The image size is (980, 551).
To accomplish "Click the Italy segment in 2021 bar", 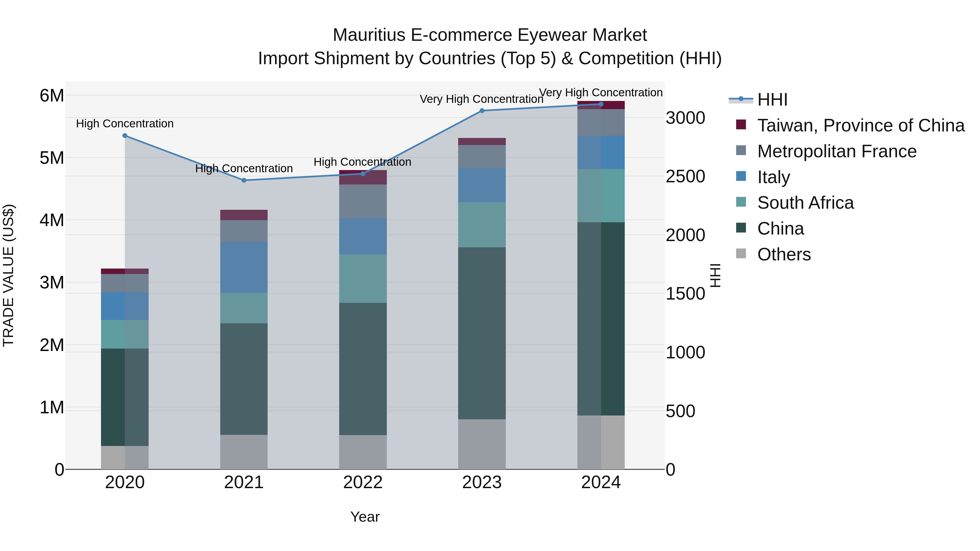I will (244, 267).
